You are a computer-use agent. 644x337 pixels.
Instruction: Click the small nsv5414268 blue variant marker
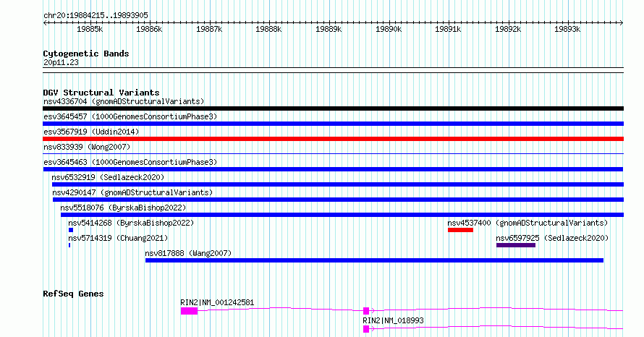pos(71,230)
